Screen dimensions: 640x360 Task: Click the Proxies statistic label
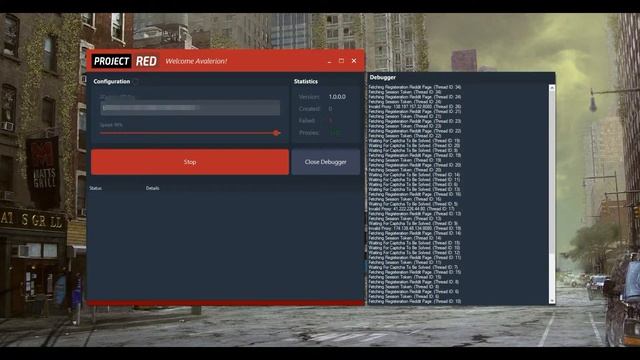pyautogui.click(x=309, y=133)
